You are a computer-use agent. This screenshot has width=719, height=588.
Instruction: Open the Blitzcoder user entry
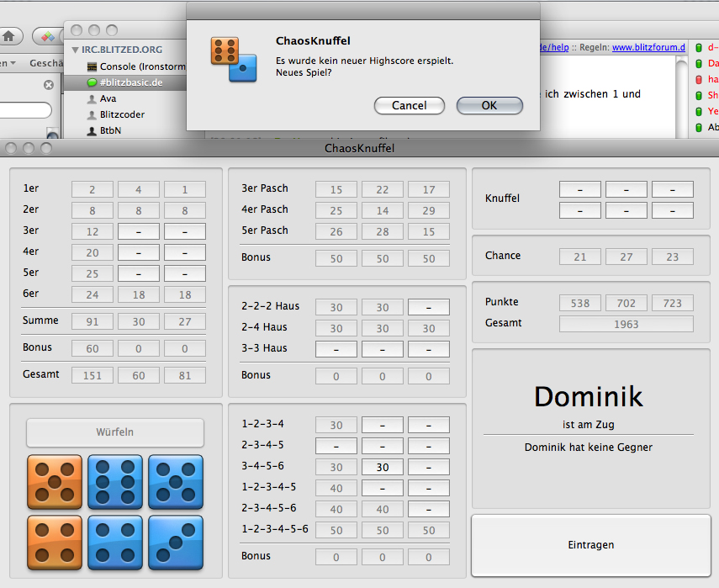point(119,114)
